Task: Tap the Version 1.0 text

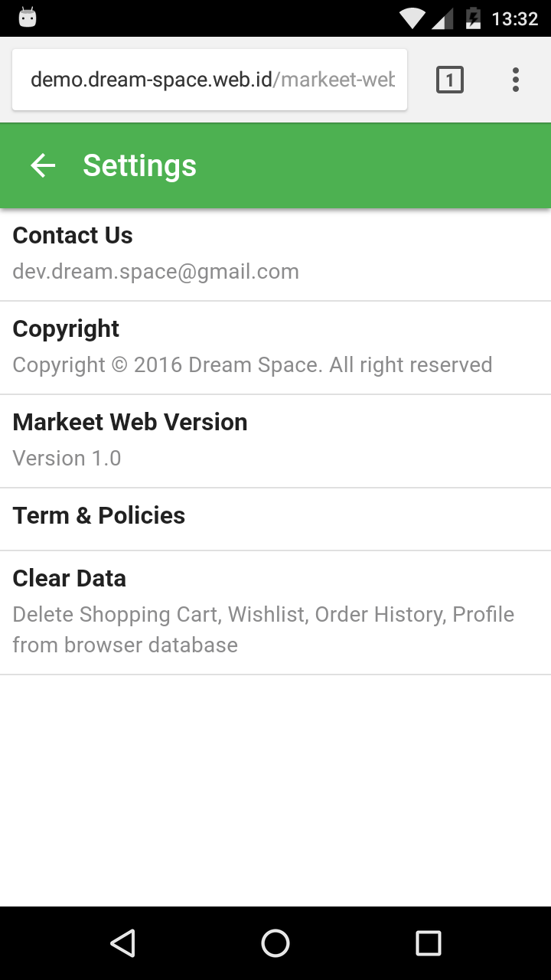Action: tap(67, 459)
